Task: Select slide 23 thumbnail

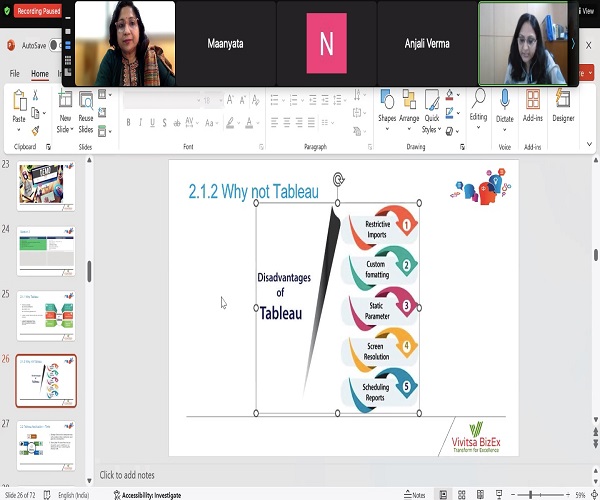Action: coord(46,186)
